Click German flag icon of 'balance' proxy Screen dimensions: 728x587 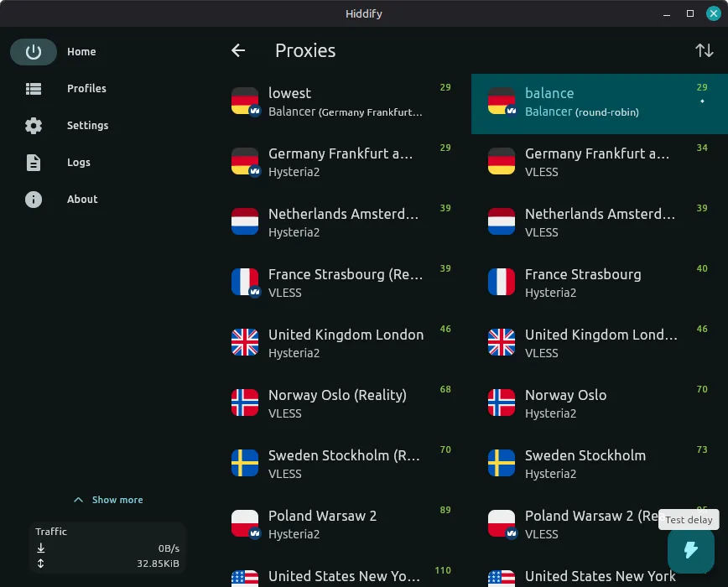pyautogui.click(x=502, y=101)
